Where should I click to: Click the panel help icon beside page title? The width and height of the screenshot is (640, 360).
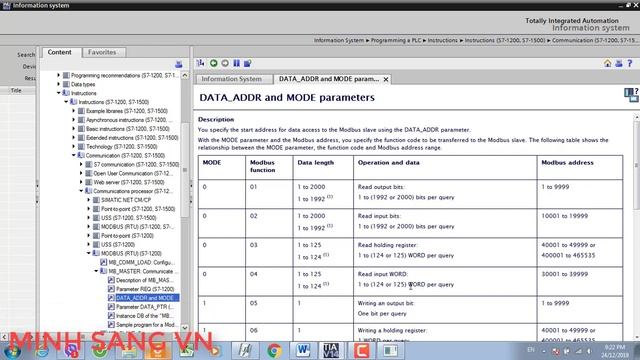pyautogui.click(x=631, y=94)
